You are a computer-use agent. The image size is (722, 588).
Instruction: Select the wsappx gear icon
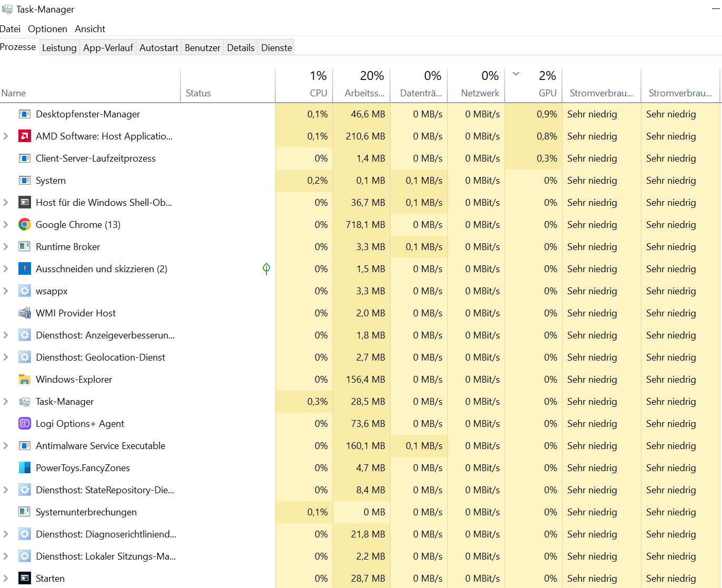point(24,291)
